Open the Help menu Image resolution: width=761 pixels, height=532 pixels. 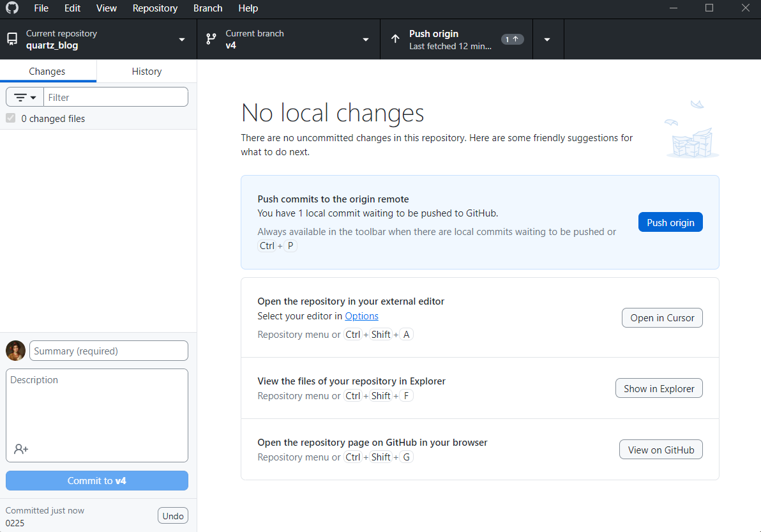248,8
